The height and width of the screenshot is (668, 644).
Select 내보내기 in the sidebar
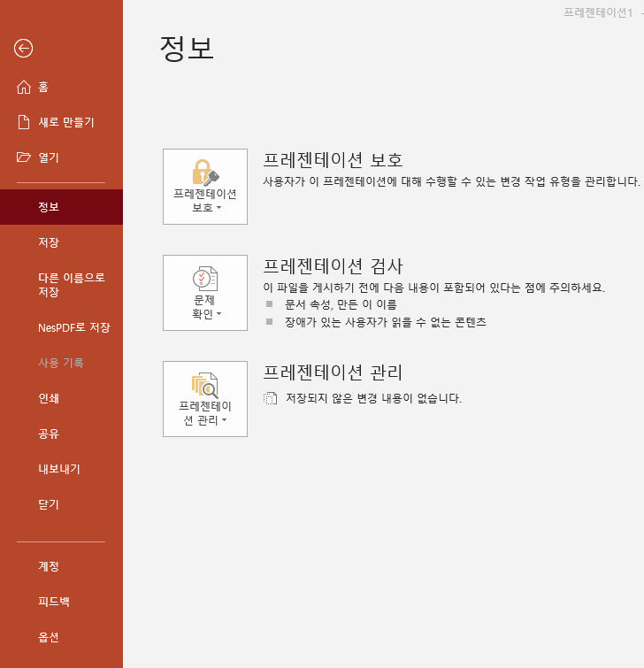tap(58, 469)
